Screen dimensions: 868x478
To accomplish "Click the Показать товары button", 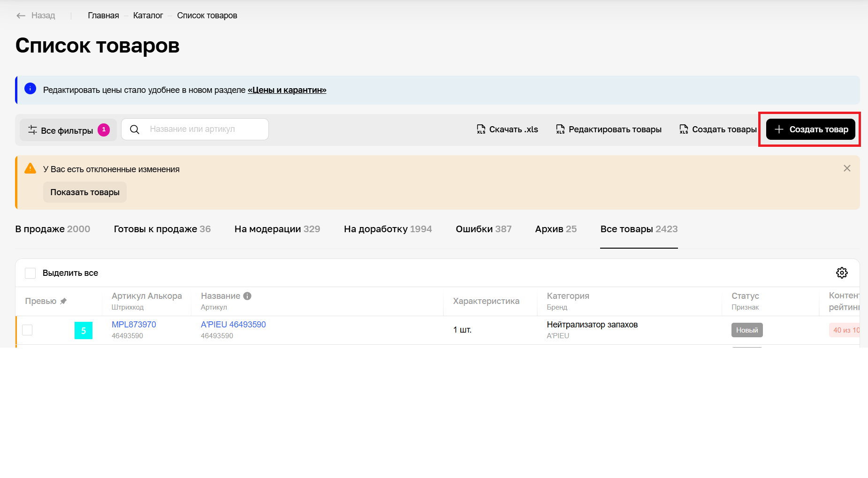I will (85, 192).
